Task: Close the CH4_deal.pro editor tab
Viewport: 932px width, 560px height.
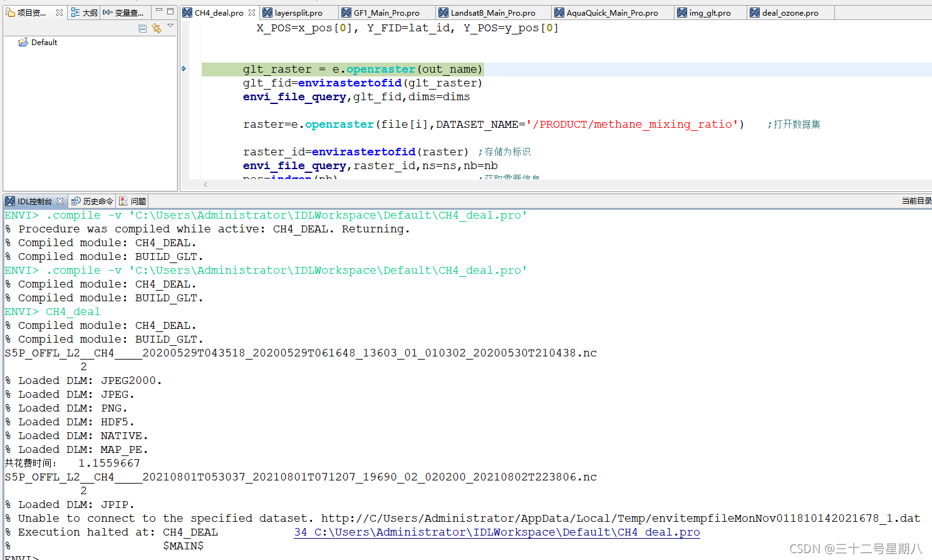Action: tap(252, 13)
